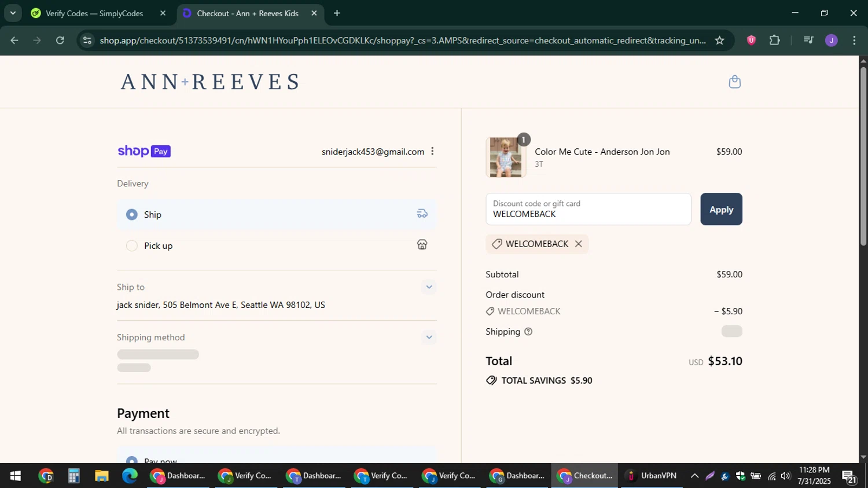Viewport: 868px width, 488px height.
Task: Open the volume control in system tray
Action: click(785, 476)
